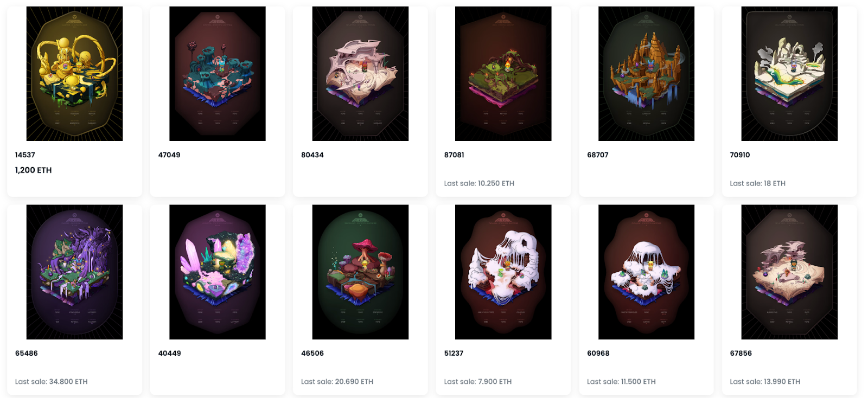Open the green grass artwork 87081

pyautogui.click(x=503, y=74)
